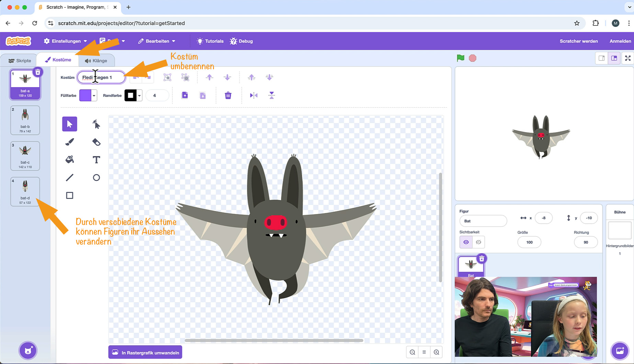This screenshot has width=634, height=364.
Task: Switch to the Klänge tab
Action: point(96,61)
